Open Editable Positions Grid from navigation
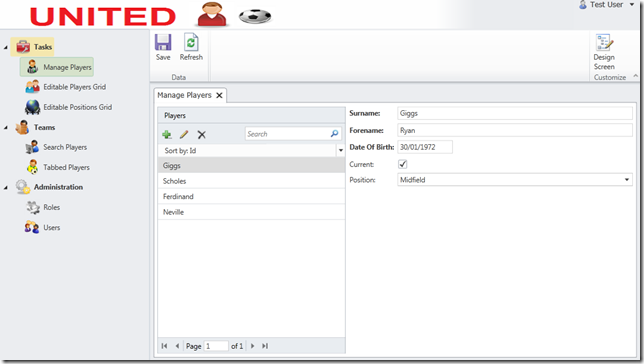The height and width of the screenshot is (364, 644). 78,107
